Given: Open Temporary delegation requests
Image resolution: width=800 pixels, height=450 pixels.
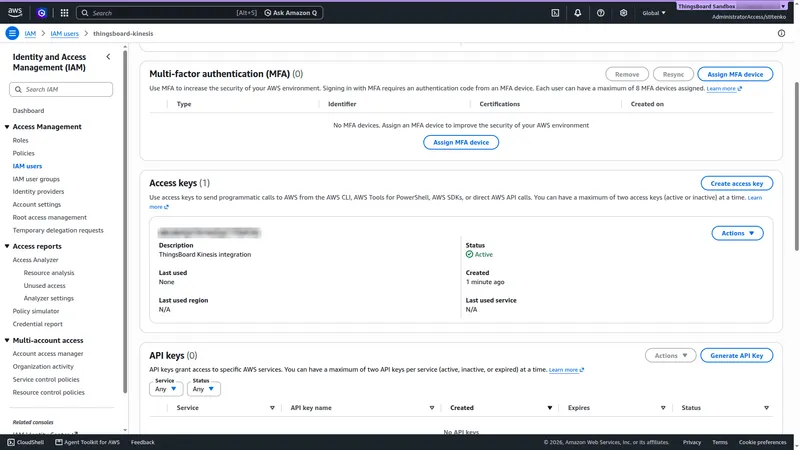Looking at the screenshot, I should click(x=58, y=230).
